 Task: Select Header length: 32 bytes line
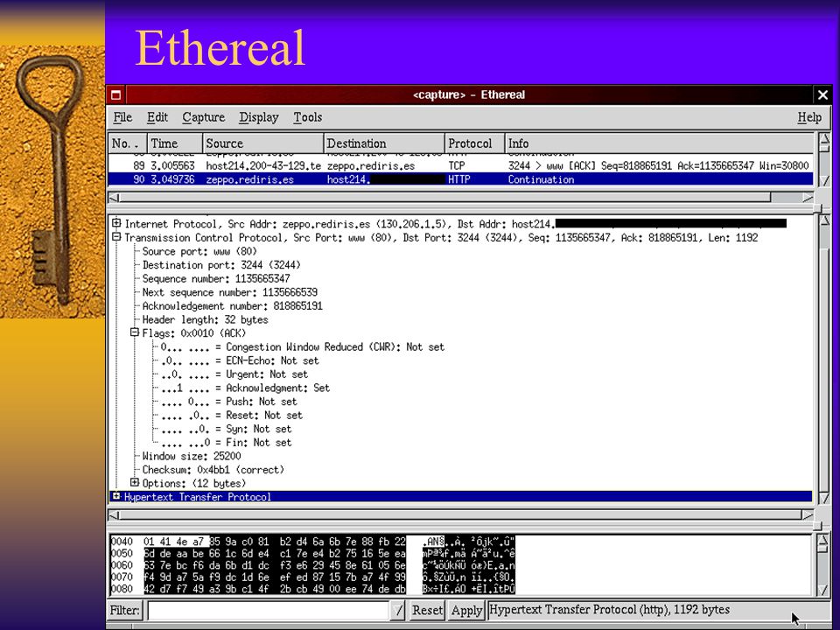click(x=205, y=320)
